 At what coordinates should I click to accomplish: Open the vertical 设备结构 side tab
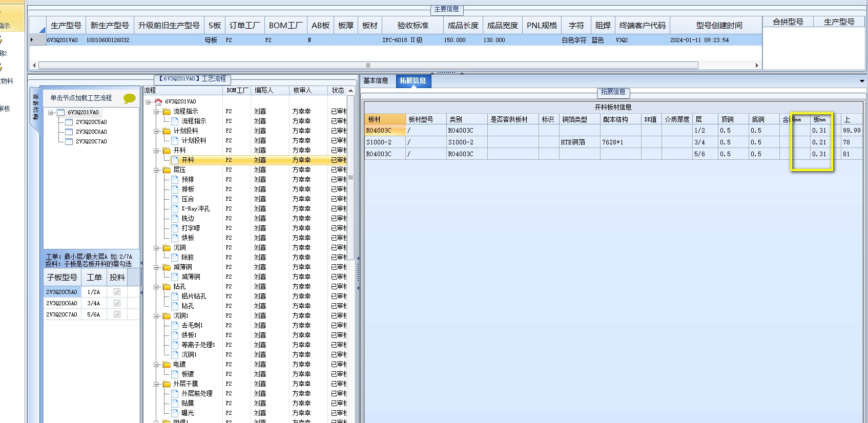click(35, 107)
